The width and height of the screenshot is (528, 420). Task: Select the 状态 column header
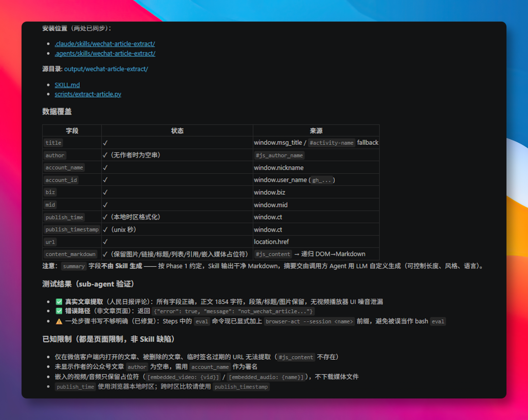pyautogui.click(x=177, y=131)
